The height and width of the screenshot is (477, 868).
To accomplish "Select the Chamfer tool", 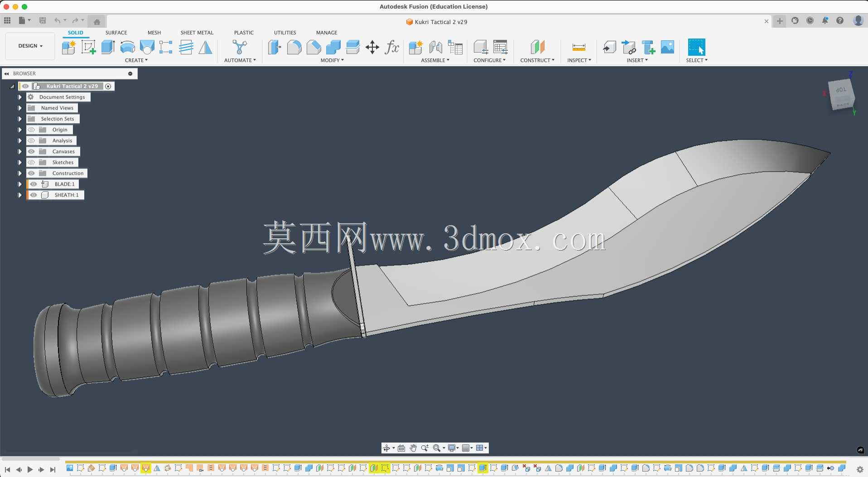I will tap(313, 47).
